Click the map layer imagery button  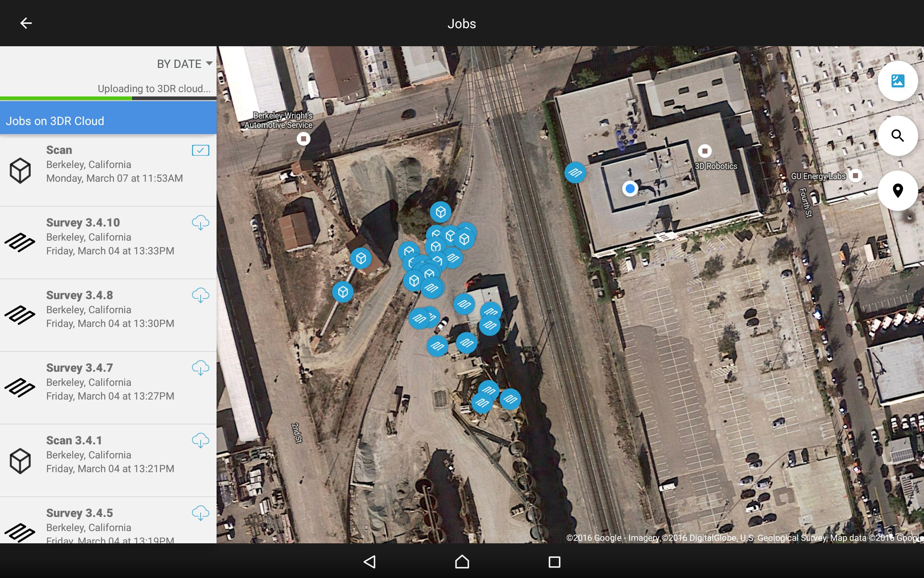897,81
